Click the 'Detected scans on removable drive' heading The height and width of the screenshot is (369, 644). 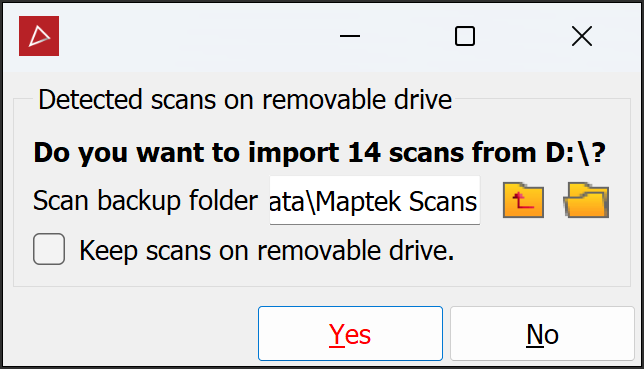tap(245, 99)
